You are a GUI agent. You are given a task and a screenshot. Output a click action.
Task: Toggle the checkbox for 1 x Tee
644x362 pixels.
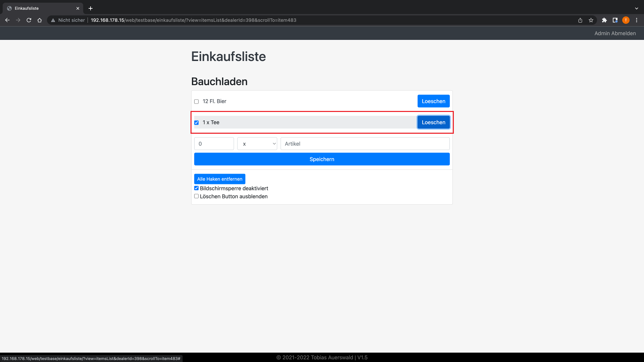point(196,122)
